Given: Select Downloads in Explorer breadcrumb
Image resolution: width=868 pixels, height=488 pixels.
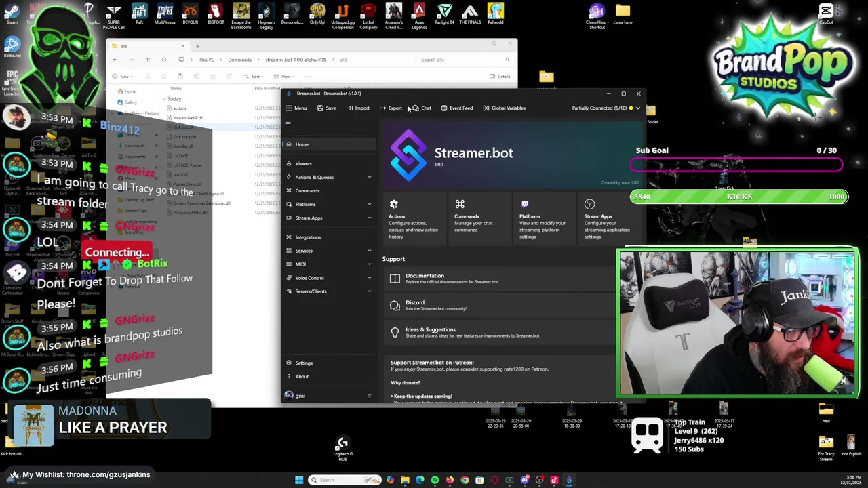Looking at the screenshot, I should [x=239, y=60].
